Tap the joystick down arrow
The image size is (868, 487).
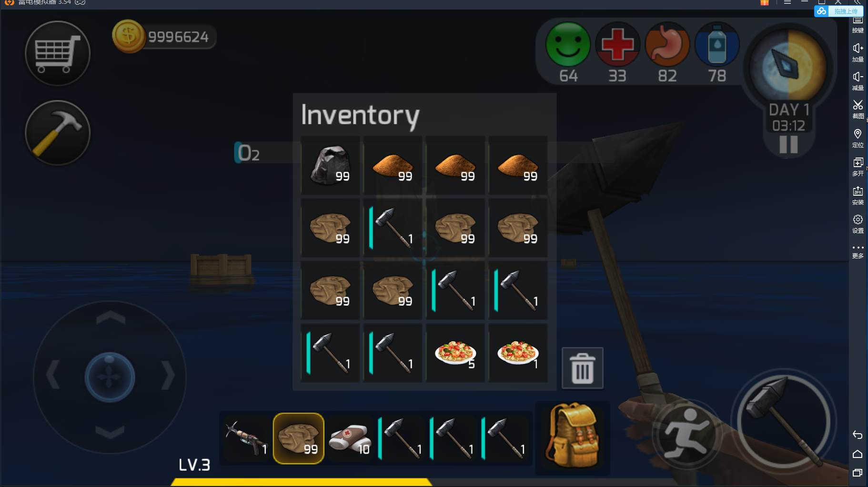click(x=110, y=432)
